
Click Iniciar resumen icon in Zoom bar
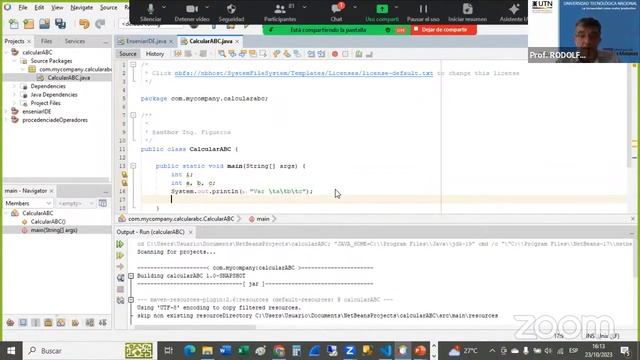click(467, 12)
